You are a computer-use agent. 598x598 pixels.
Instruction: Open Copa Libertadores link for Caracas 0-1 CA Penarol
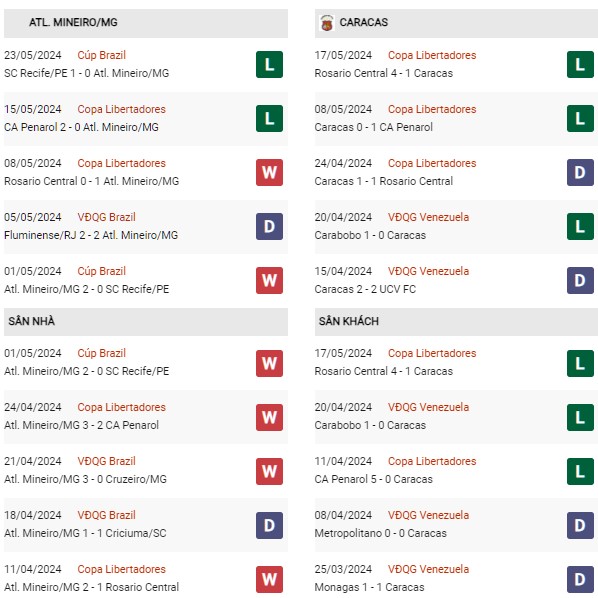click(x=432, y=109)
